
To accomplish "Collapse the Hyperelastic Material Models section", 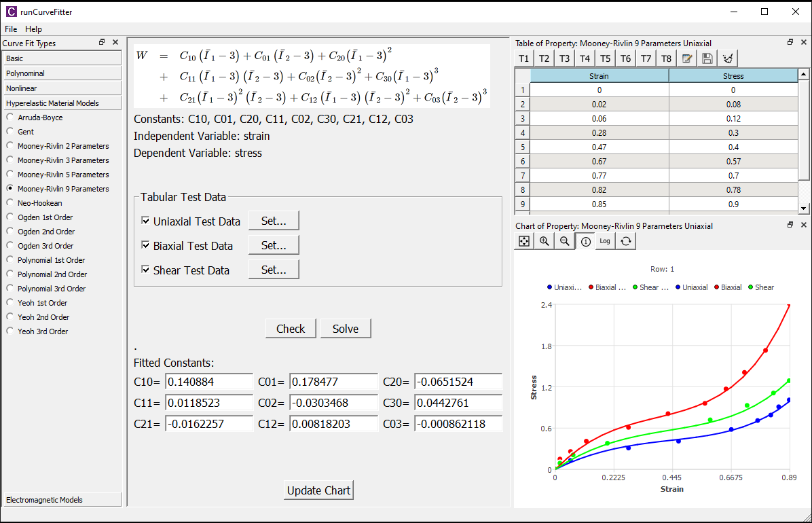I will [x=62, y=103].
